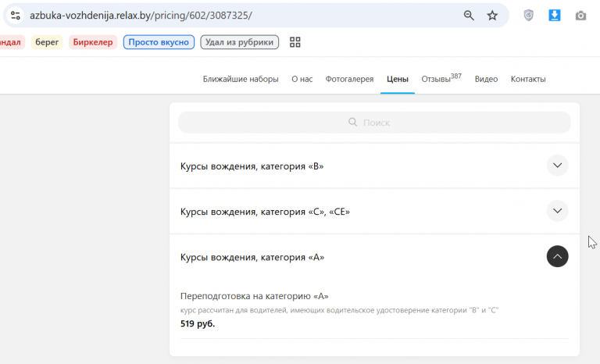Open the shield extension icon
This screenshot has width=600, height=364.
[x=528, y=16]
